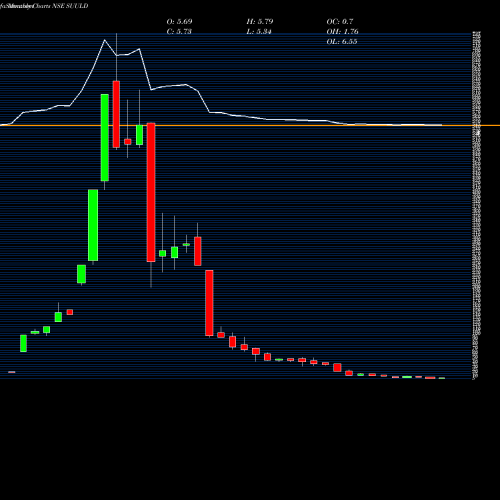The width and height of the screenshot is (500, 500).
Task: Click the 'NSE SUULD' chart title
Action: pos(70,6)
